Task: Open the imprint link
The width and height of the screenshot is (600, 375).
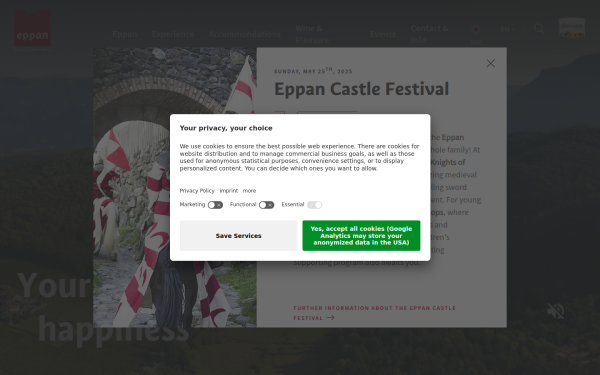Action: 228,191
